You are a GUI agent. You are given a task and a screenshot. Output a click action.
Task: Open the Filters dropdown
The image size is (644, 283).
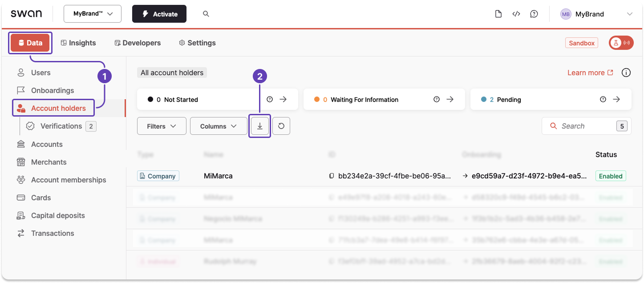[162, 126]
